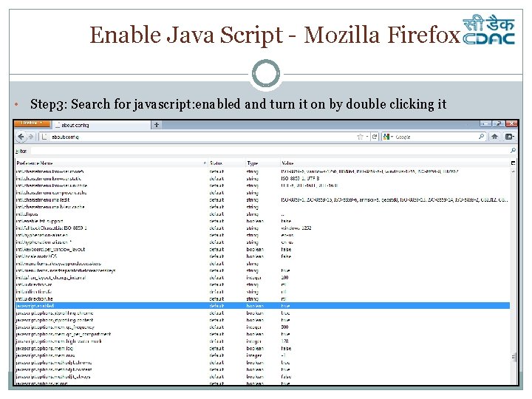Open the Google search engine selector
Viewport: 532px width, 399px height.
(x=388, y=137)
